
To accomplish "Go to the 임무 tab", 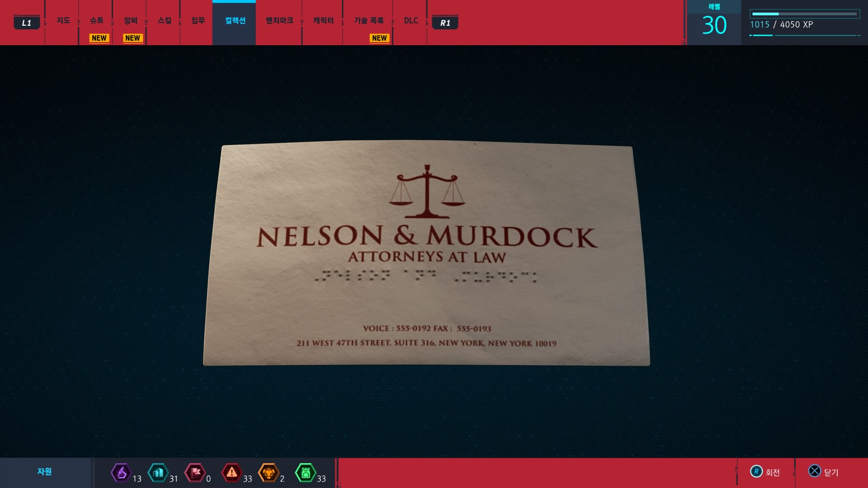I will coord(198,21).
